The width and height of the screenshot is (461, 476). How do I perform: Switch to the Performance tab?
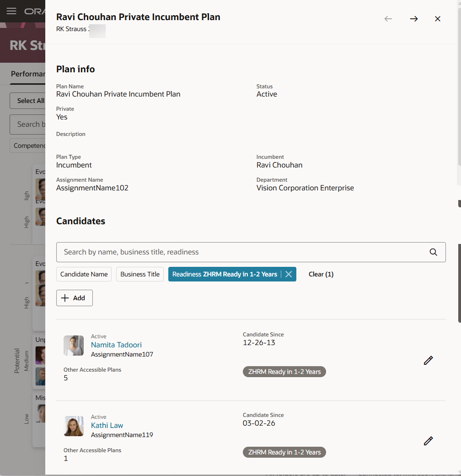[x=28, y=74]
